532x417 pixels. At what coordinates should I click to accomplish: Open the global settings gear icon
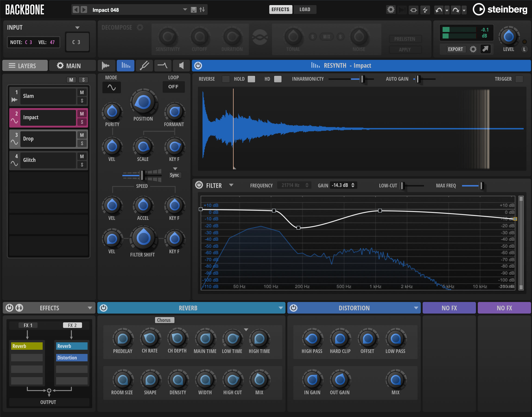(391, 10)
